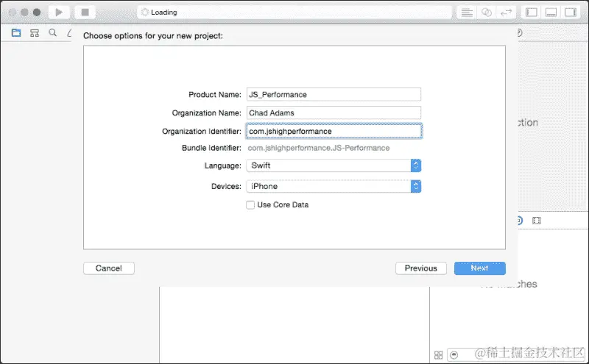
Task: Enable the Use Core Data checkbox
Action: click(x=250, y=205)
